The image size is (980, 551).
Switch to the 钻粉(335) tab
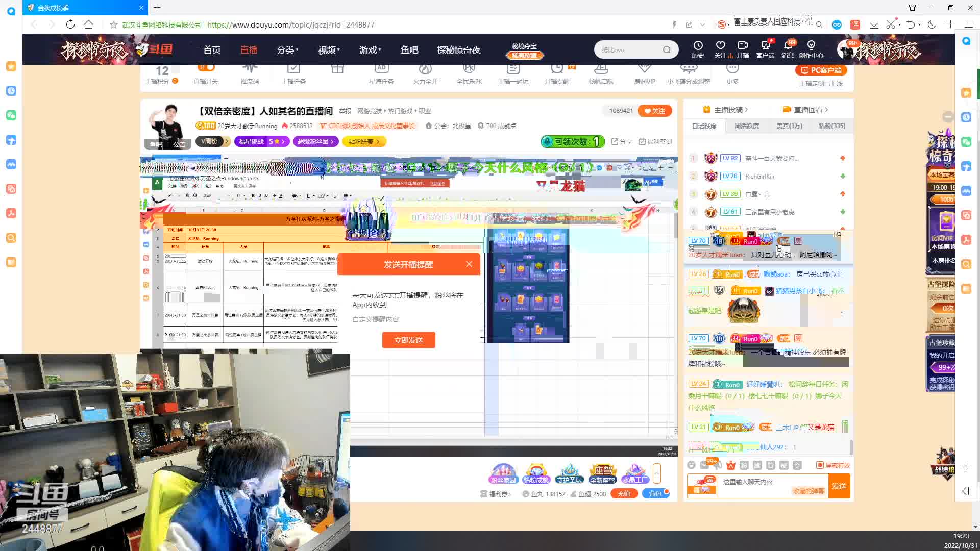click(x=832, y=126)
